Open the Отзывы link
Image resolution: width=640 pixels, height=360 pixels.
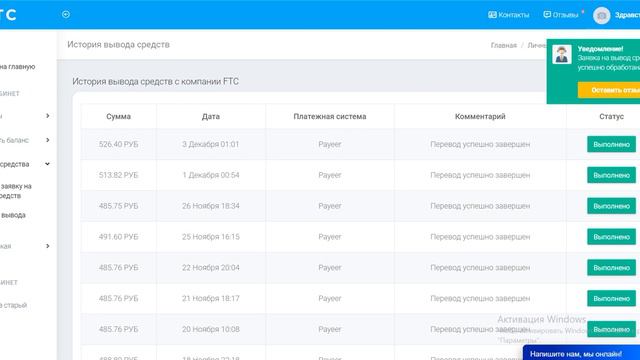coord(561,15)
